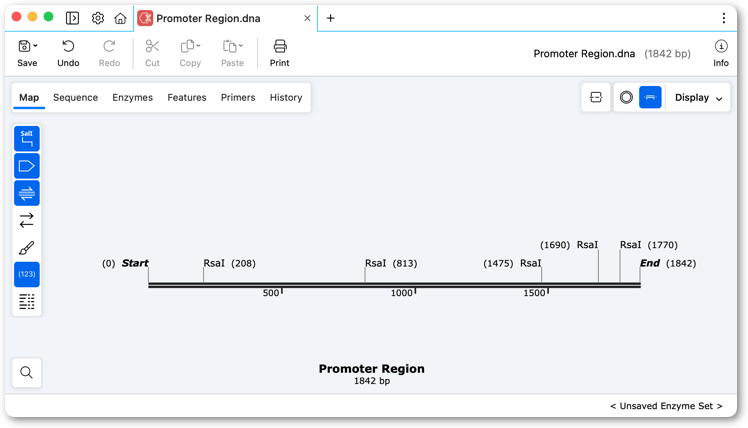Screen dimensions: 748x428
Task: Open the Save dropdown arrow
Action: (x=35, y=46)
